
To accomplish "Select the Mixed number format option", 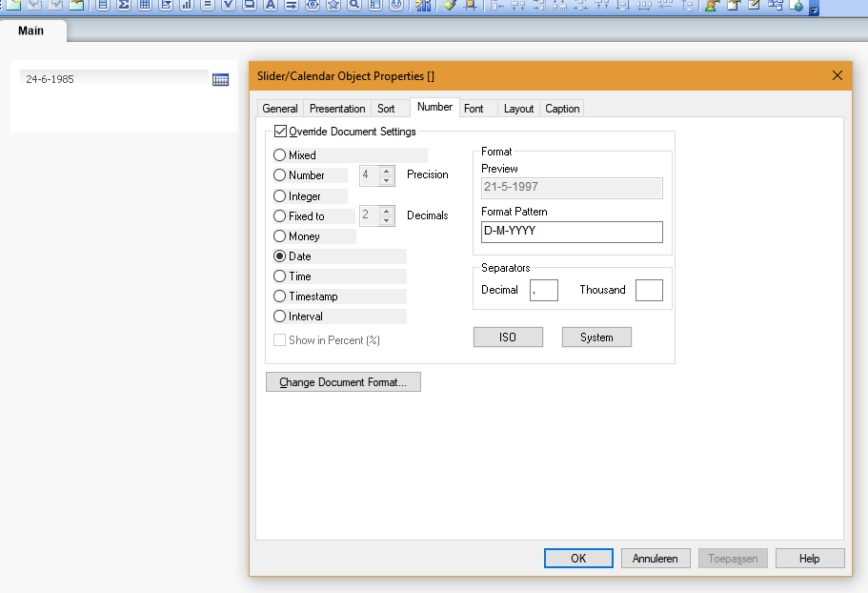I will (x=279, y=155).
